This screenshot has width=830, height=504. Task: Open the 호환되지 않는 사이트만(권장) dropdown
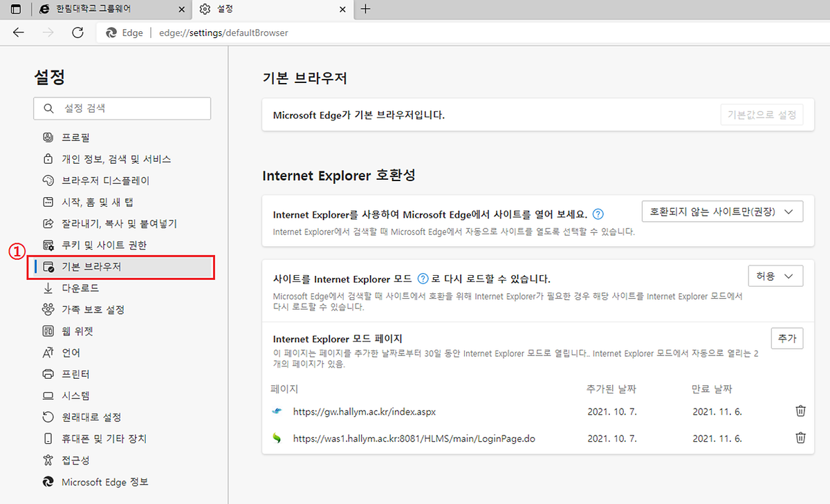722,212
